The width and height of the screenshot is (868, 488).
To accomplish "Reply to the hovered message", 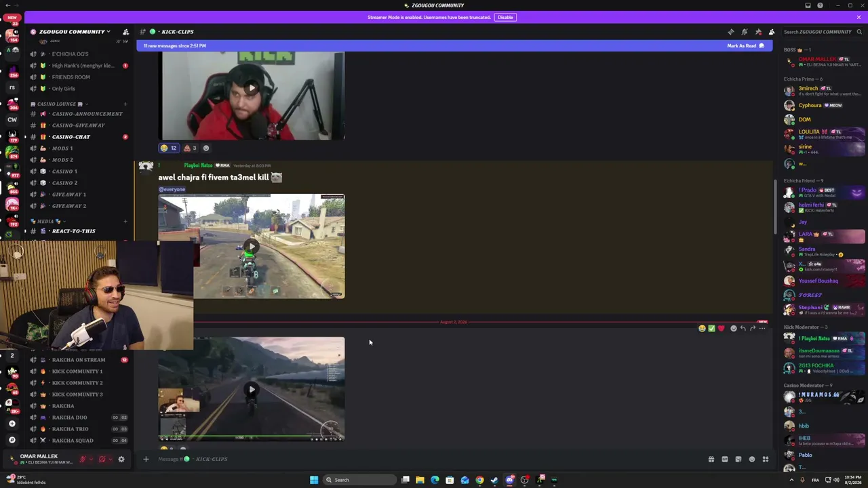I will pos(743,329).
